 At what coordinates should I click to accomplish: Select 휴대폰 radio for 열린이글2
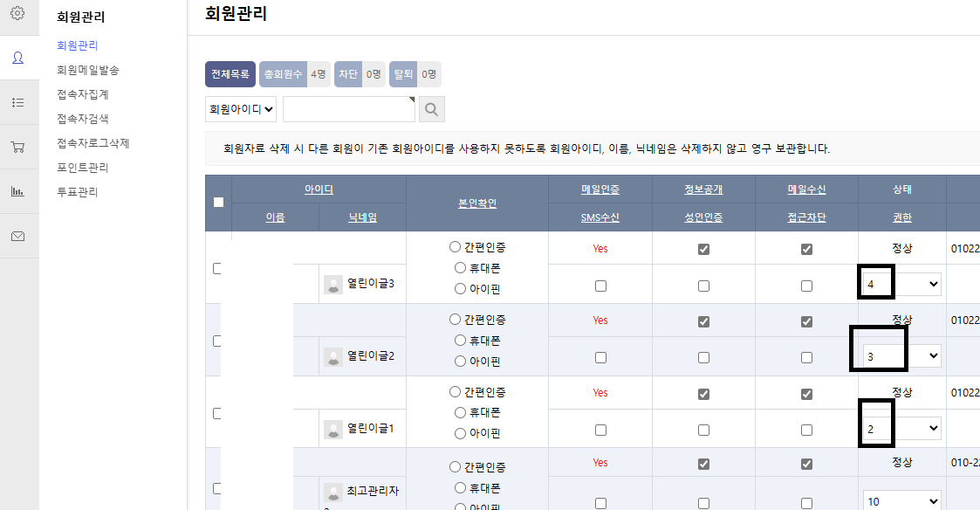[461, 341]
